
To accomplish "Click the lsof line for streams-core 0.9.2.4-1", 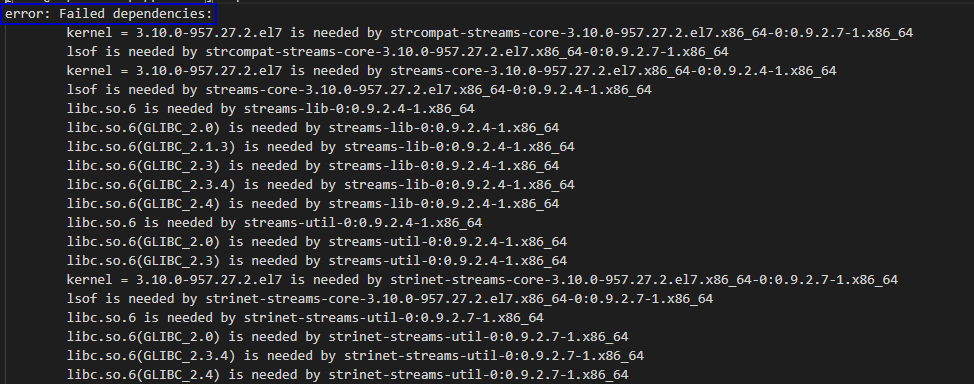I will pos(359,90).
